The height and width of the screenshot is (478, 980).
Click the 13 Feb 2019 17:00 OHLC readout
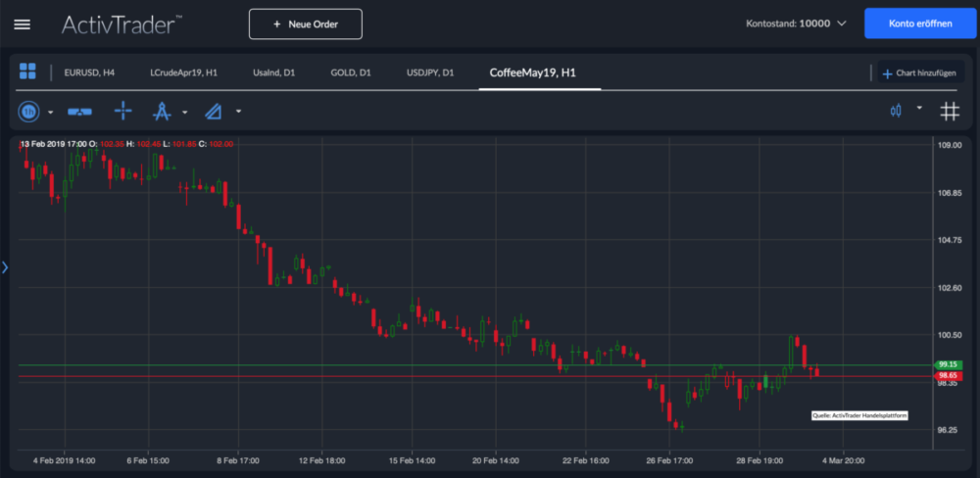tap(126, 144)
